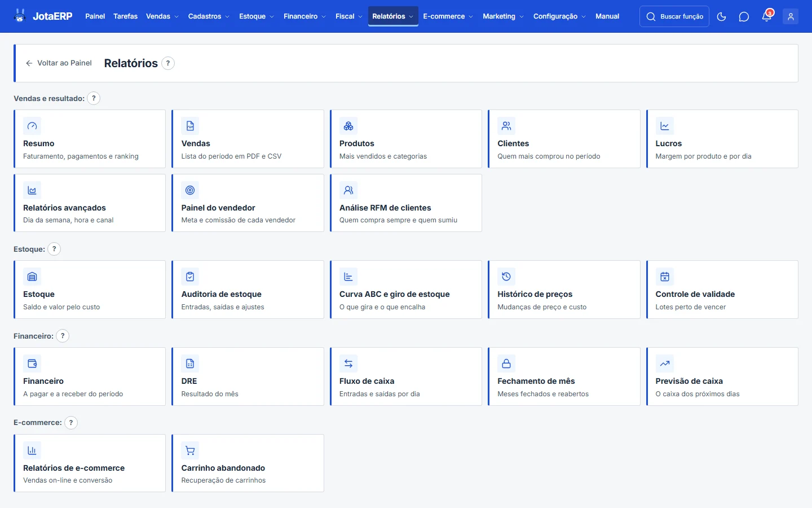Image resolution: width=812 pixels, height=508 pixels.
Task: Click the Auditoria de estoque clipboard icon
Action: tap(190, 277)
